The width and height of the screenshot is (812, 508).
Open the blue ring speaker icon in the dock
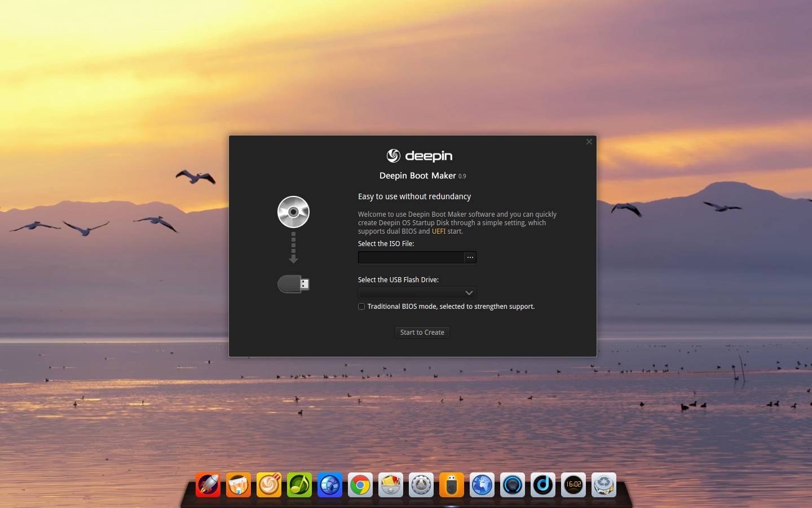tap(513, 485)
